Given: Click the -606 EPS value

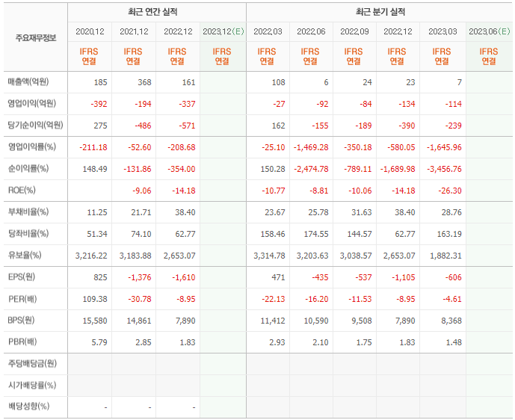Looking at the screenshot, I should tap(453, 277).
